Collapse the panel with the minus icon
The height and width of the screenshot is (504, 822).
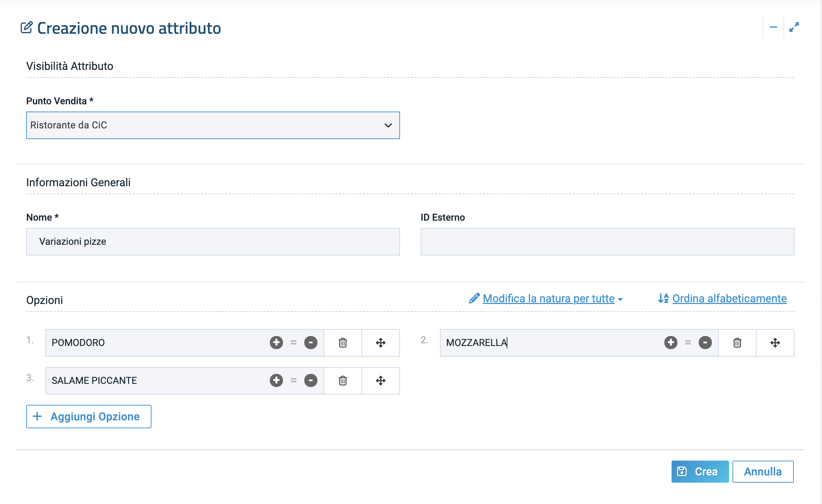[x=773, y=27]
